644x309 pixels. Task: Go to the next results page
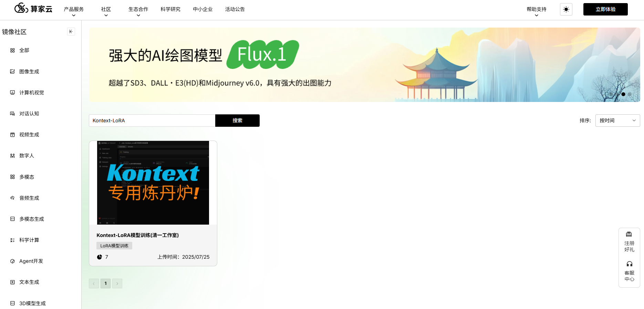coord(117,284)
